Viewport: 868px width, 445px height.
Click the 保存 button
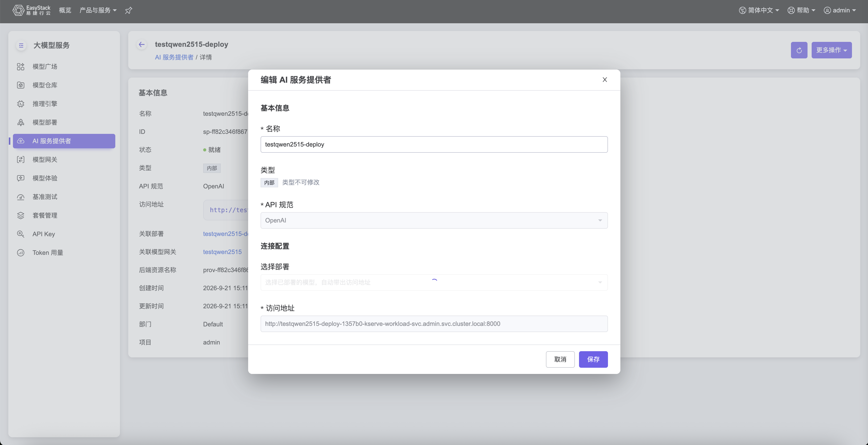pos(593,359)
